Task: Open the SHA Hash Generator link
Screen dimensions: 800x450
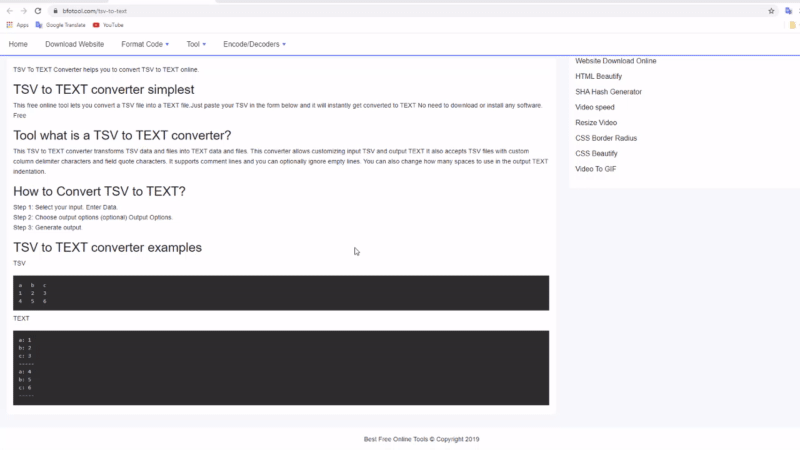Action: 608,92
